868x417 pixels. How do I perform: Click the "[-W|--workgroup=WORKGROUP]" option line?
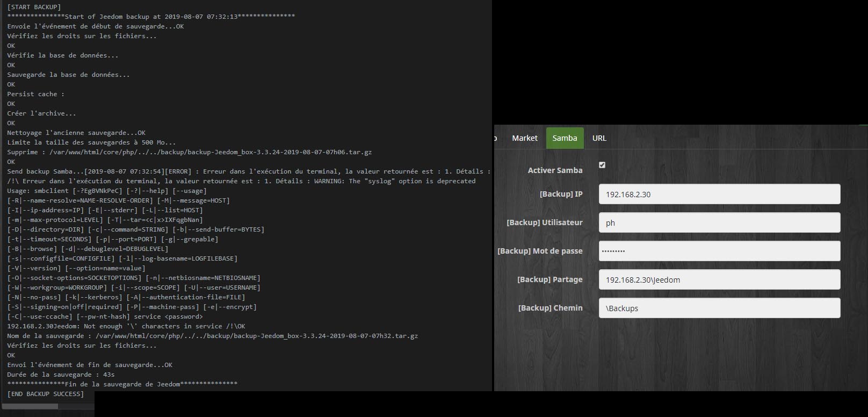(x=134, y=287)
